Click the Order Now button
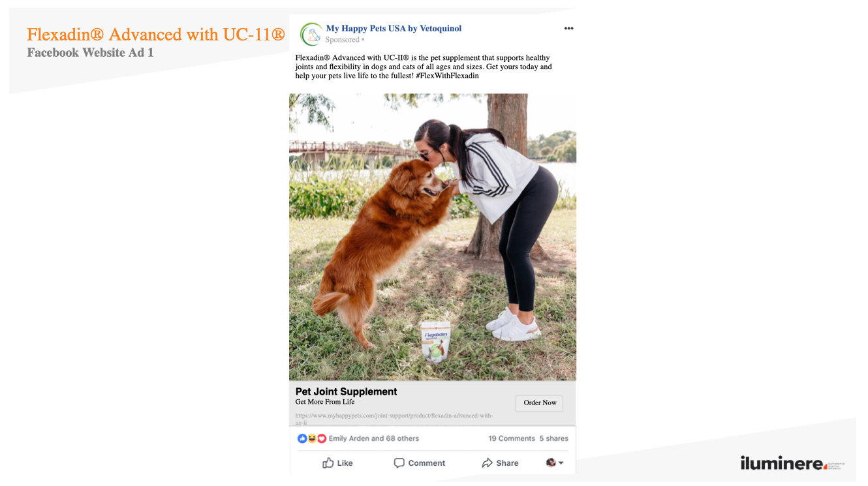The height and width of the screenshot is (486, 868). (540, 402)
